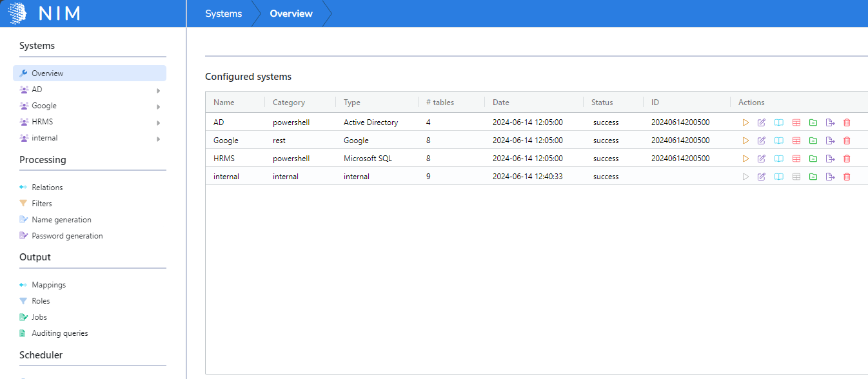Expand the internal system sidebar arrow
868x379 pixels.
pyautogui.click(x=158, y=139)
